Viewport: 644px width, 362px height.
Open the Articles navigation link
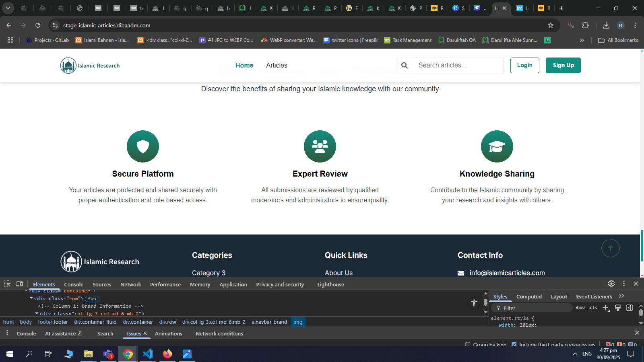click(x=277, y=66)
